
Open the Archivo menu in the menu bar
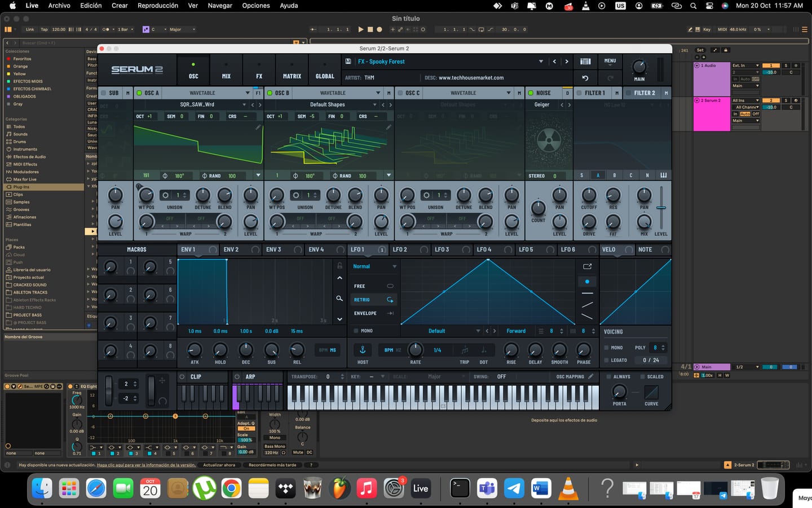coord(59,6)
